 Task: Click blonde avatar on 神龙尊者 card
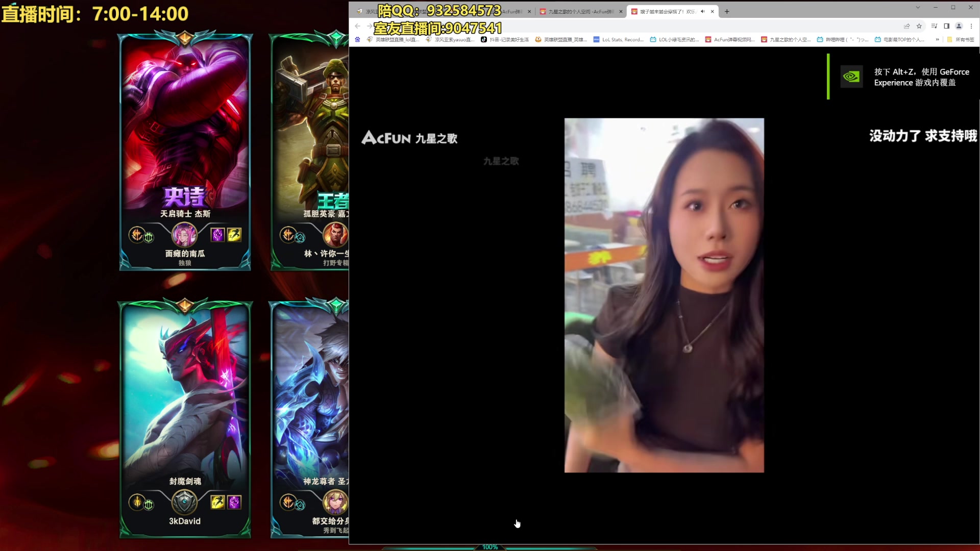336,502
